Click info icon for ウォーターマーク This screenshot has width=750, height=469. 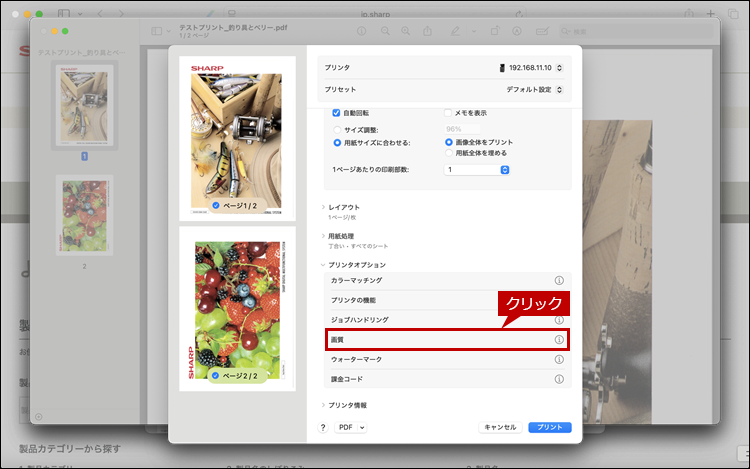tap(559, 359)
